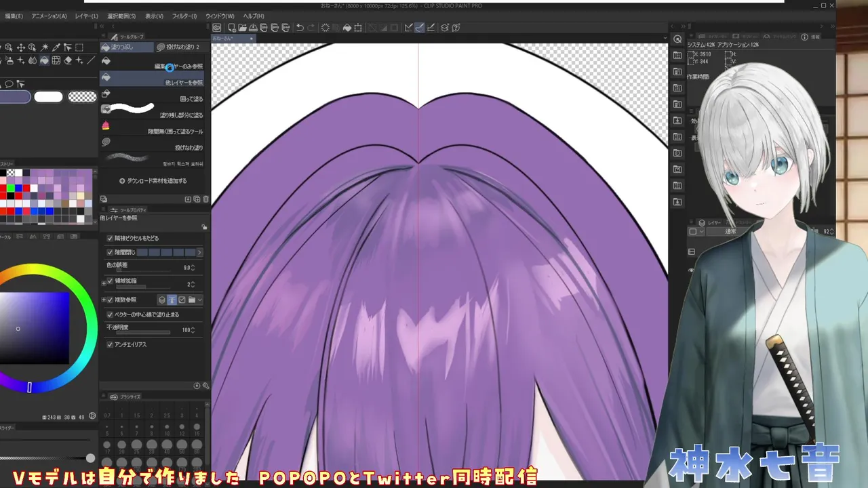Viewport: 868px width, 488px height.
Task: Open the レイヤー(L) menu
Action: point(86,16)
